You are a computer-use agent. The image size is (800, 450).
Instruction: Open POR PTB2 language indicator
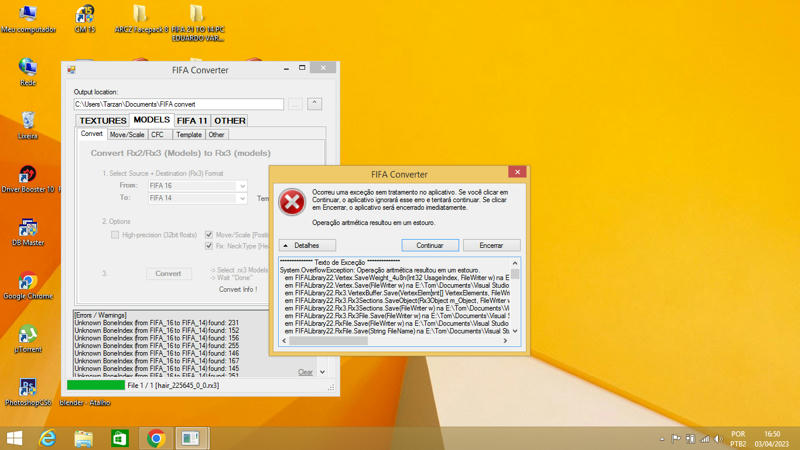(x=738, y=439)
